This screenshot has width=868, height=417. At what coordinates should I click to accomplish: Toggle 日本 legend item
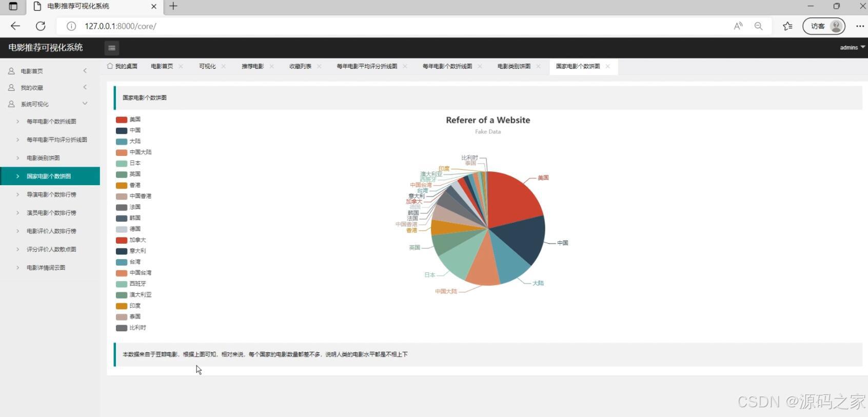[128, 163]
